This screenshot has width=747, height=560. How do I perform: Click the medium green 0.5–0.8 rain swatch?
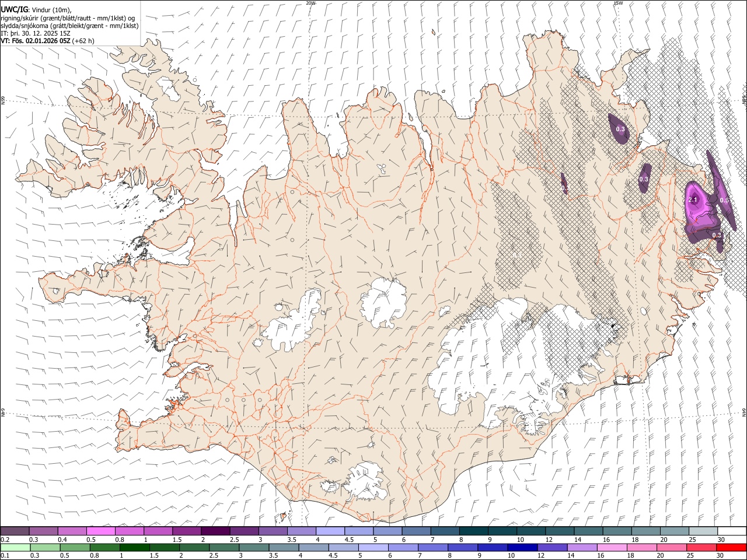(75, 547)
